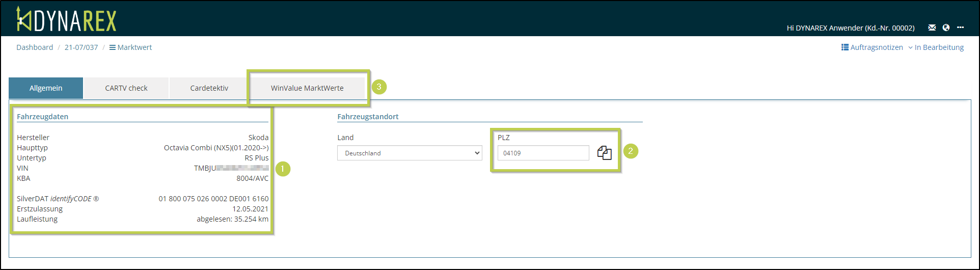980x270 pixels.
Task: Switch to the Allgemein tab
Action: 46,88
